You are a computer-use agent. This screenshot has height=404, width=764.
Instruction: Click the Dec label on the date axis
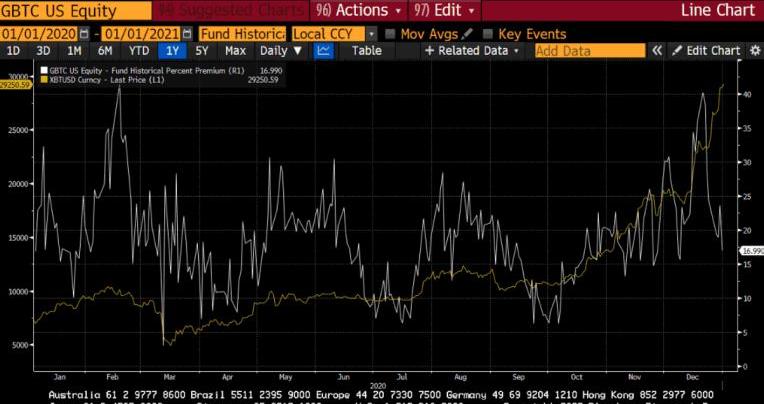(693, 377)
